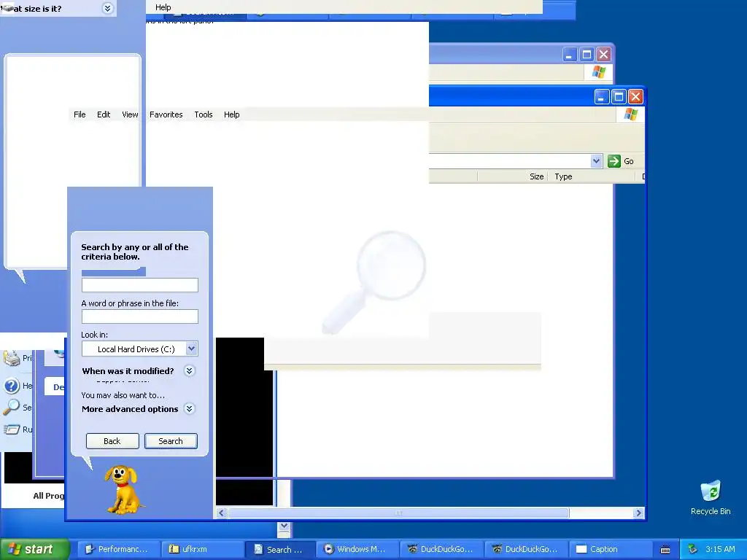The image size is (747, 560).
Task: Open the 'Look in' drive dropdown
Action: tap(192, 349)
